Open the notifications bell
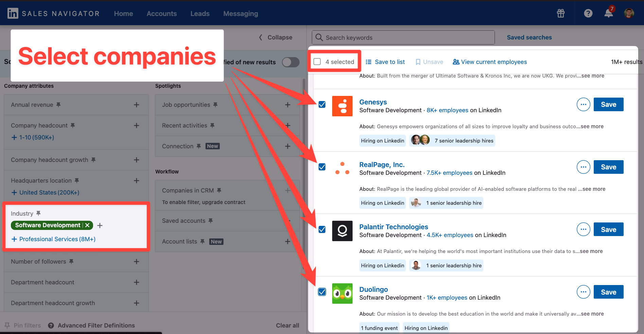The height and width of the screenshot is (334, 644). click(609, 13)
